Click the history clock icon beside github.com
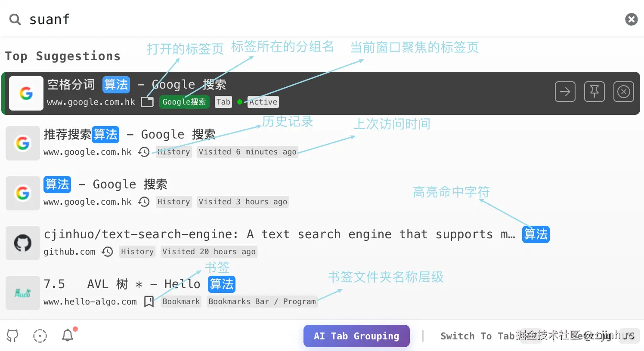The width and height of the screenshot is (644, 351). pos(107,252)
